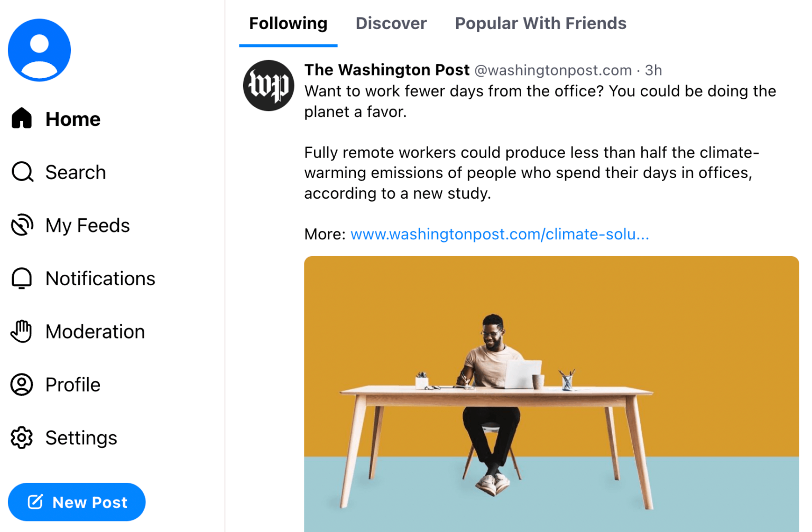Image resolution: width=812 pixels, height=532 pixels.
Task: Select the Following tab
Action: tap(288, 23)
